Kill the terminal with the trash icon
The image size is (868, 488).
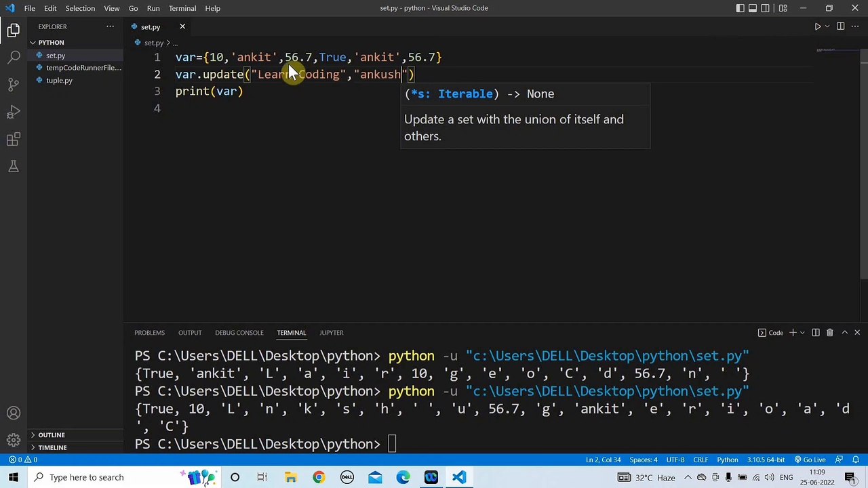click(829, 333)
